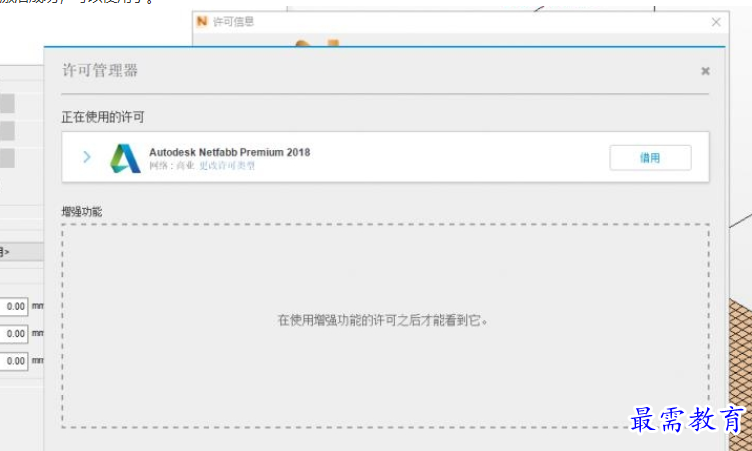752x451 pixels.
Task: Click the 借用 (Borrow) button
Action: point(650,157)
